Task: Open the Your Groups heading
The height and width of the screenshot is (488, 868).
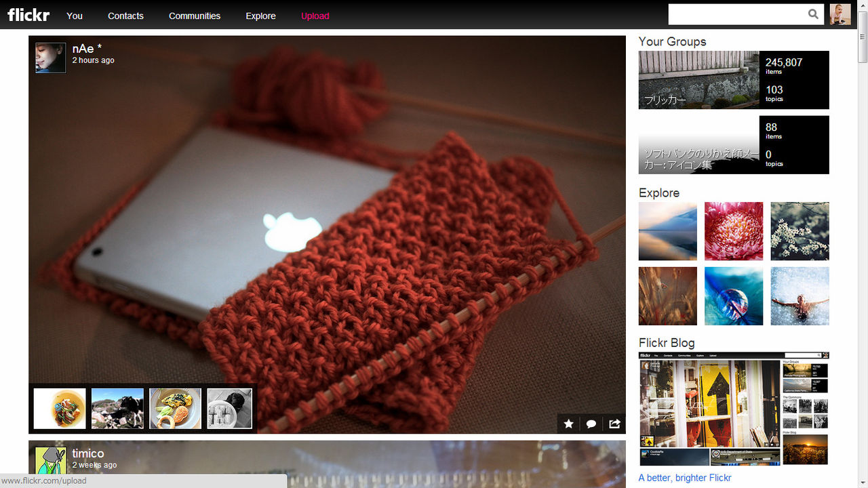Action: 672,41
